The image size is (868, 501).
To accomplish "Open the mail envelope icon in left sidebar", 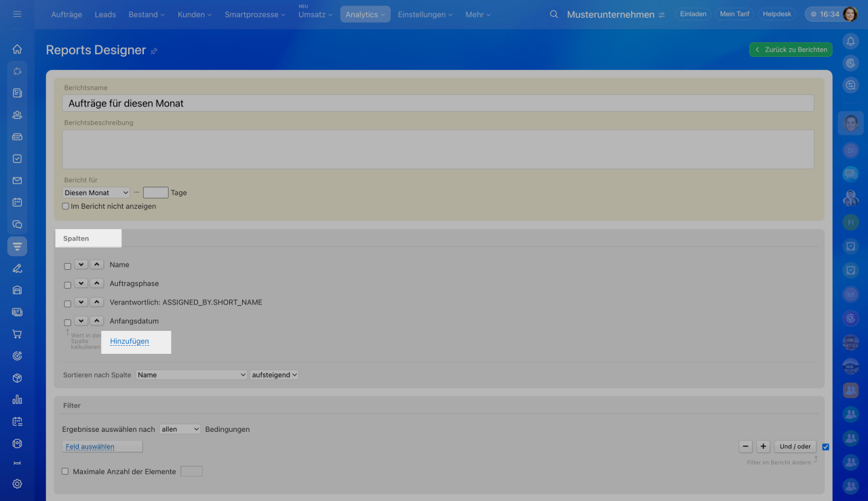I will pos(17,180).
